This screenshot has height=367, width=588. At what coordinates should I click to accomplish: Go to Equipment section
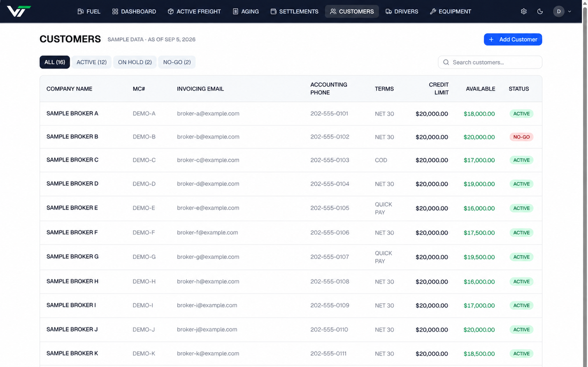451,12
